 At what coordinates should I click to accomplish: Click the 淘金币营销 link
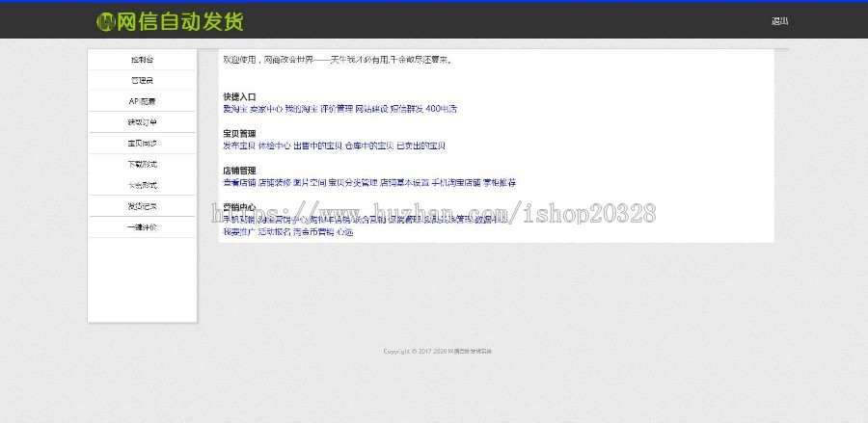pos(313,232)
